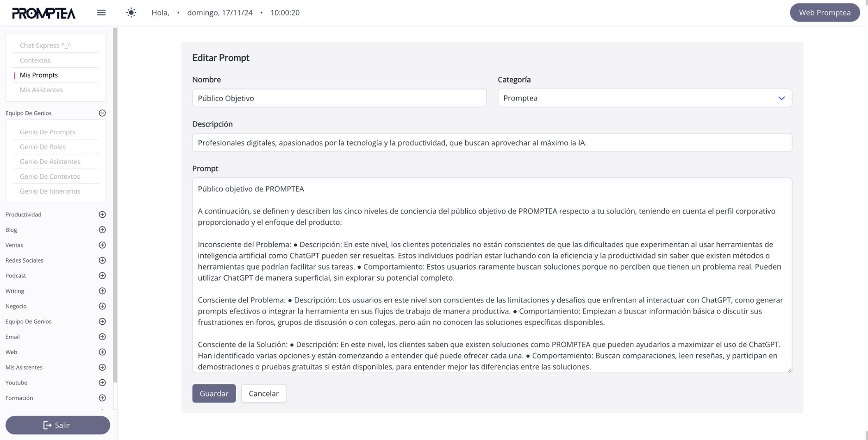
Task: Expand the Youtube section
Action: pyautogui.click(x=102, y=383)
